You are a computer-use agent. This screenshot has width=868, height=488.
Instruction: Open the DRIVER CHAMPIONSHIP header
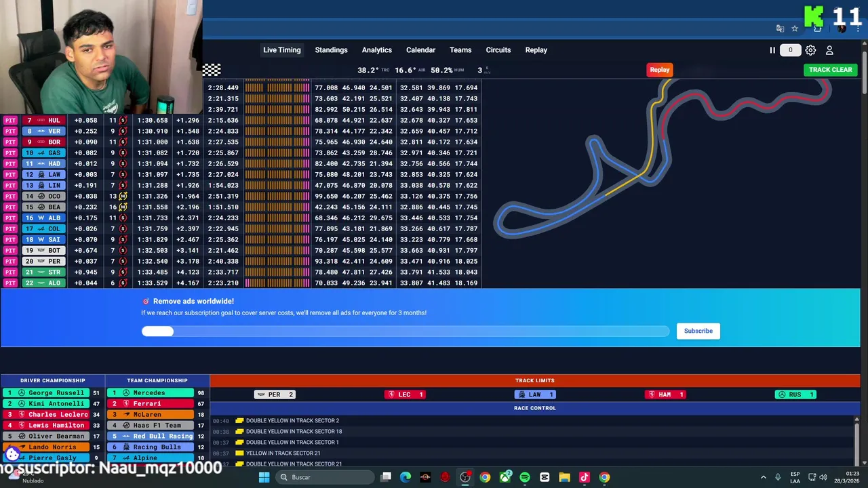53,380
